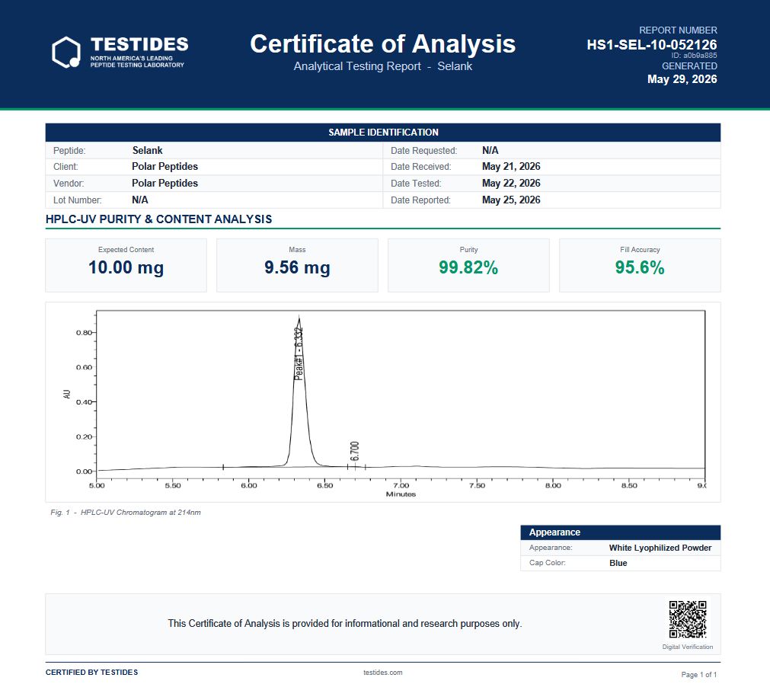Click the Expected Content 10.00 mg value
Image resolution: width=770 pixels, height=700 pixels.
pos(126,267)
